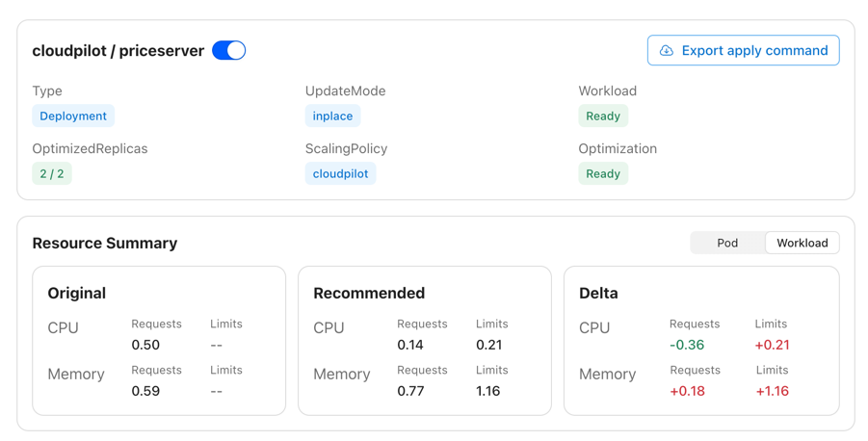868x441 pixels.
Task: Click the 2 / 2 OptimizedReplicas badge
Action: coord(52,173)
